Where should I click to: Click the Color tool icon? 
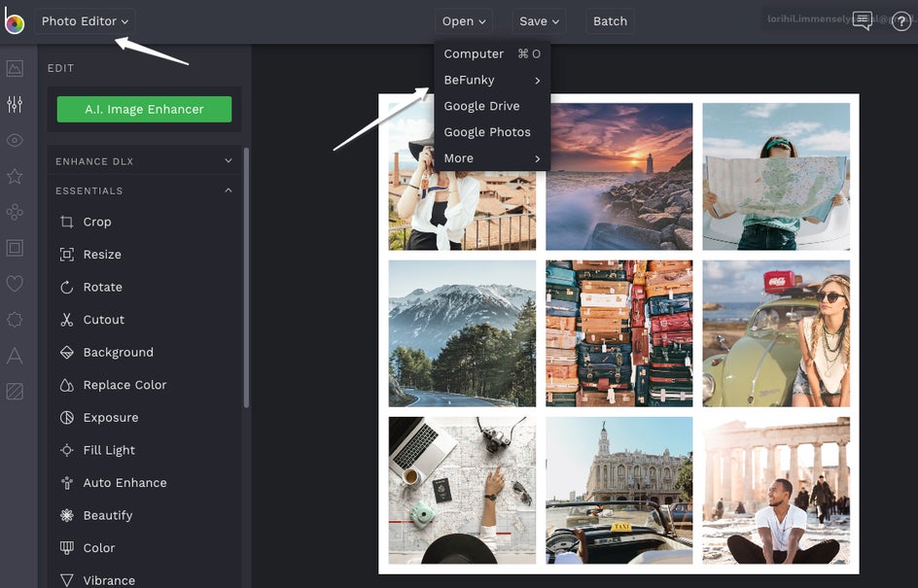[x=67, y=548]
